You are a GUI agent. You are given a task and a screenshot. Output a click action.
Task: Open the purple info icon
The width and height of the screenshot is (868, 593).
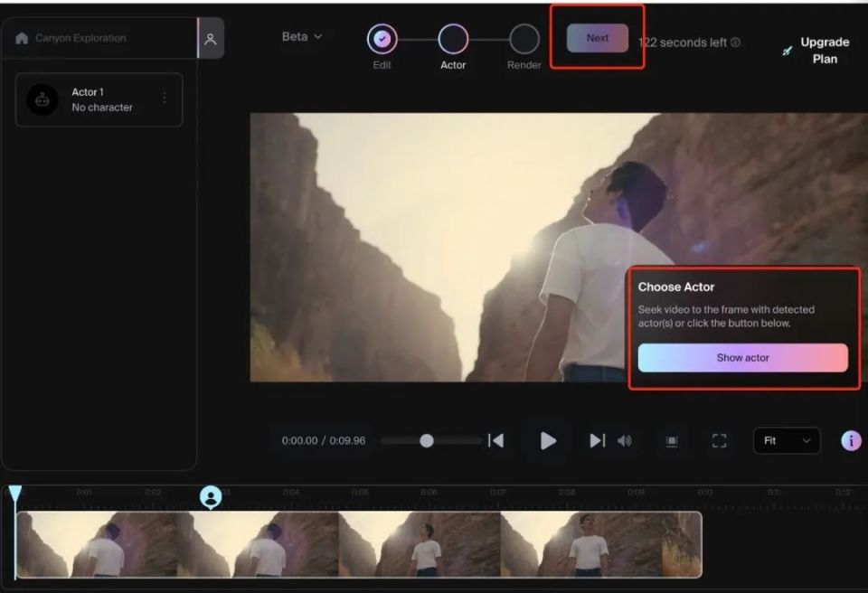851,441
